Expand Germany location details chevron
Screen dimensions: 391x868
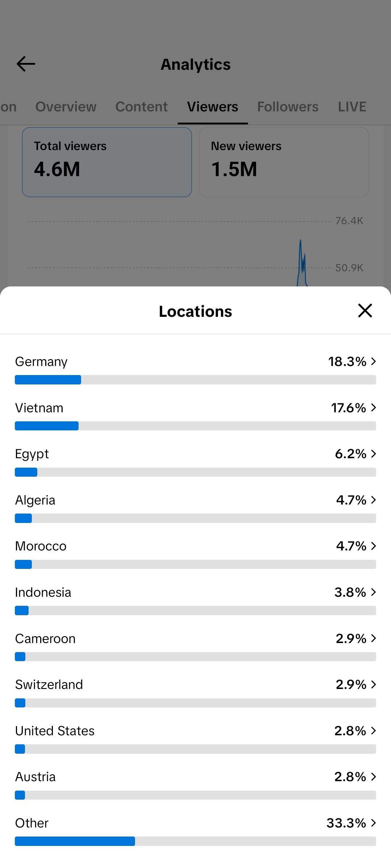click(x=374, y=361)
